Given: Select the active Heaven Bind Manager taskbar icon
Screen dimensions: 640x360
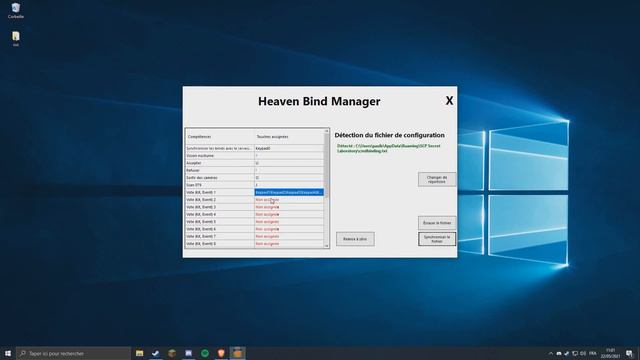Looking at the screenshot, I should (237, 353).
